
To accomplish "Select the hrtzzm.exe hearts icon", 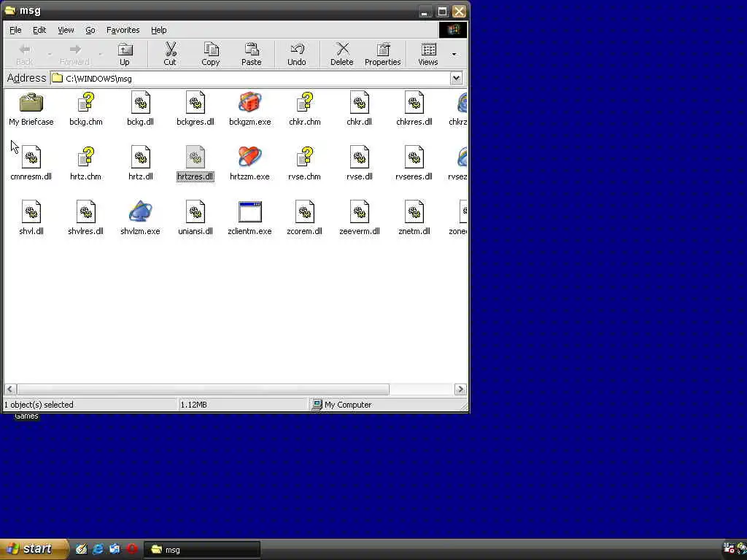I will [x=249, y=164].
